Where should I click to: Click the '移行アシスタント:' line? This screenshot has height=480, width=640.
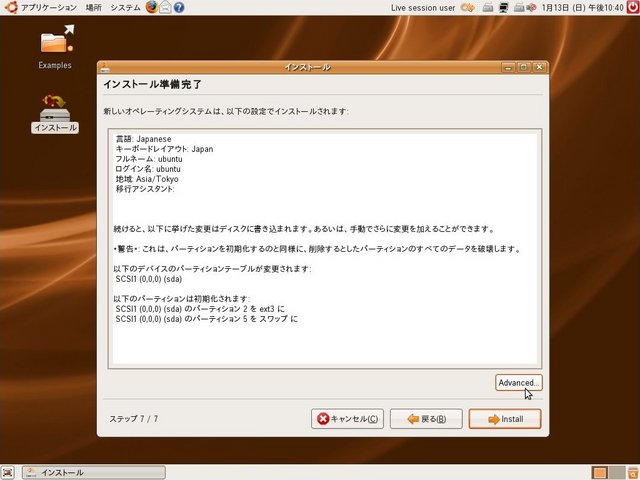145,189
